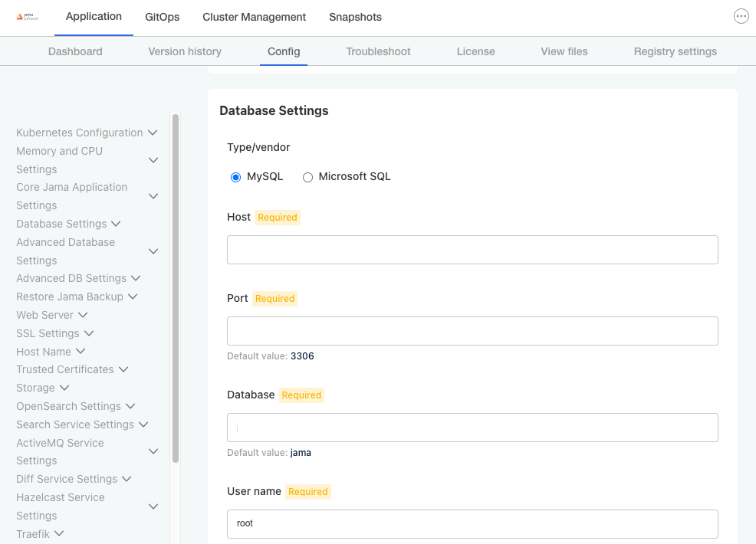Expand Advanced Database Settings chevron
756x544 pixels.
(153, 251)
